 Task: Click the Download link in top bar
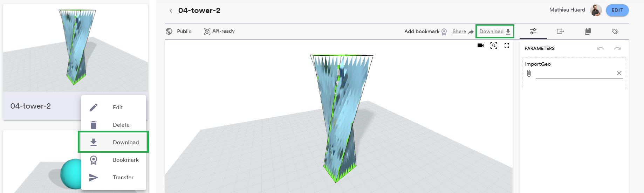[x=494, y=32]
